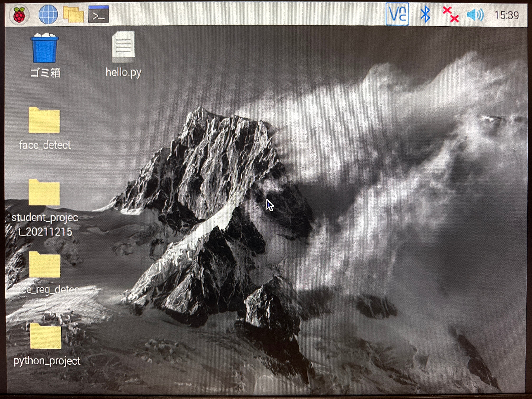Select the student_project_20211215 folder icon
The width and height of the screenshot is (532, 399).
(x=44, y=192)
